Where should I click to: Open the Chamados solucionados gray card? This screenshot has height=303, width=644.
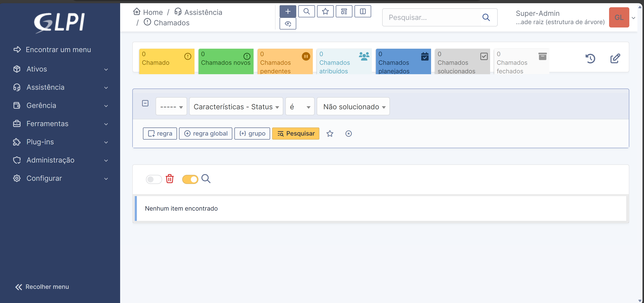462,61
